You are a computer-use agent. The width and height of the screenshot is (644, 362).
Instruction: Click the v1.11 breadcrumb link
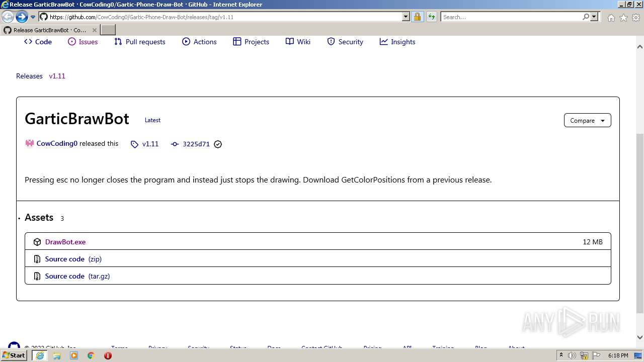pyautogui.click(x=57, y=76)
